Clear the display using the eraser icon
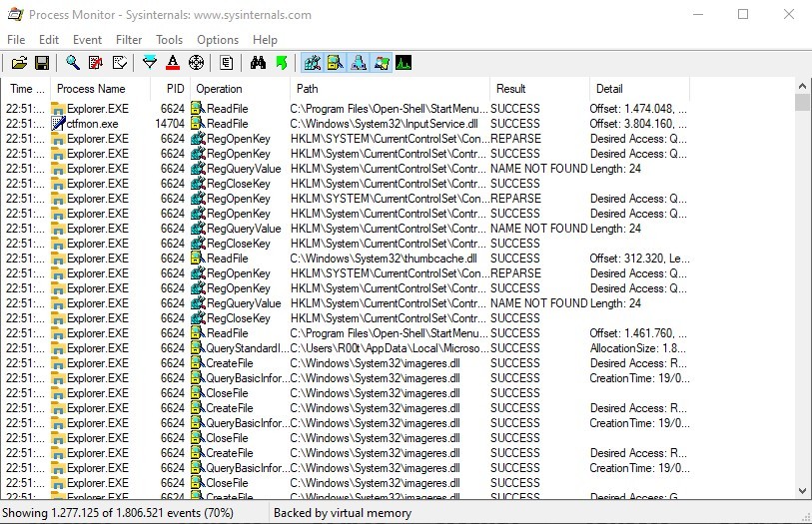The width and height of the screenshot is (812, 524). (x=120, y=63)
